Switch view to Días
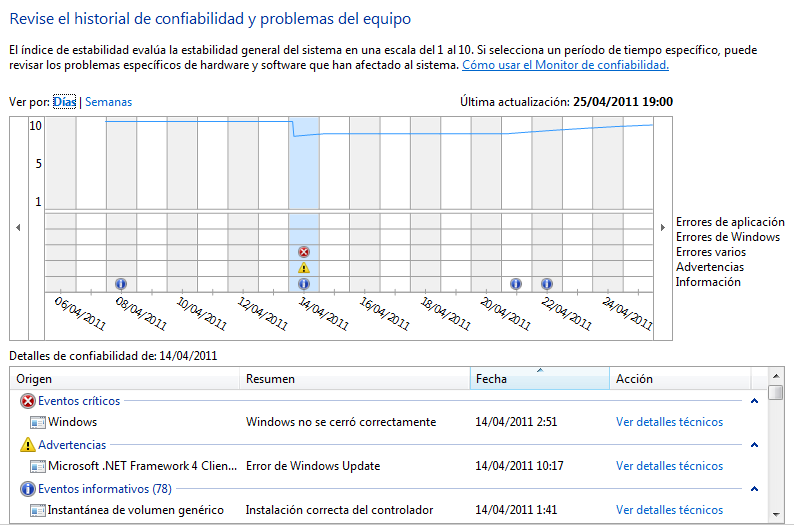The image size is (794, 525). [64, 102]
